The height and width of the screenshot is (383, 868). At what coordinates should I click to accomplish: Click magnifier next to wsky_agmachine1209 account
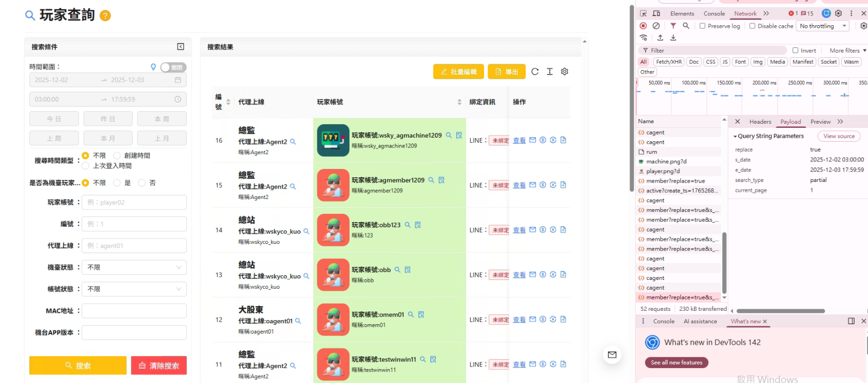pos(449,136)
